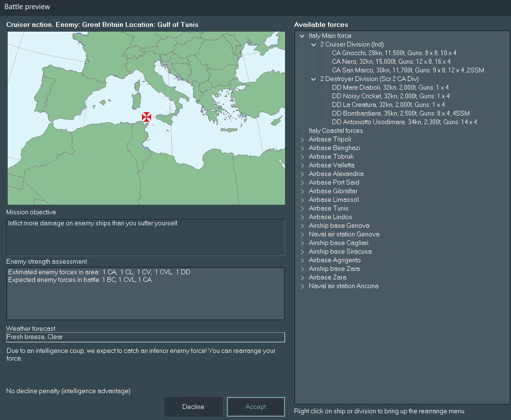
Task: Select the Italy Main force label
Action: pyautogui.click(x=330, y=36)
